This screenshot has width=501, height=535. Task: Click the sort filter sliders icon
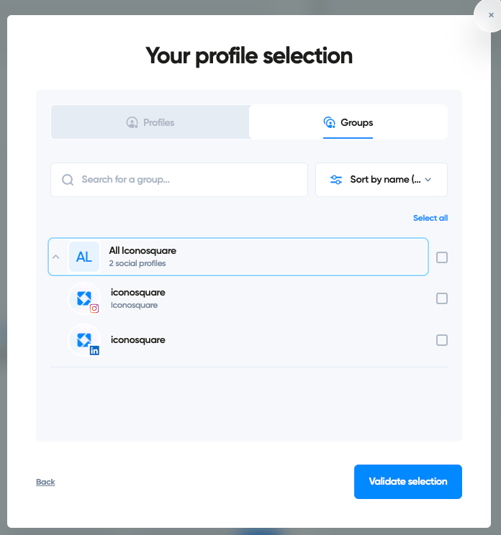point(336,179)
